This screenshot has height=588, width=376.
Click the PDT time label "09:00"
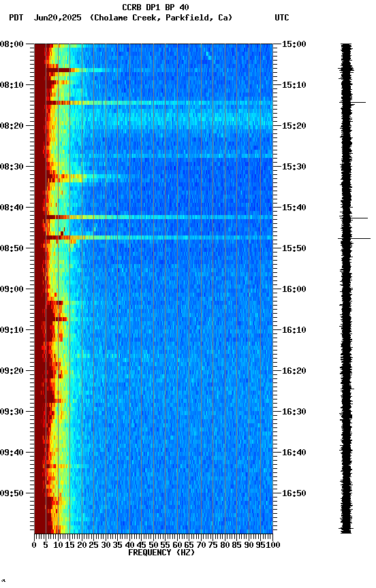[x=12, y=289]
